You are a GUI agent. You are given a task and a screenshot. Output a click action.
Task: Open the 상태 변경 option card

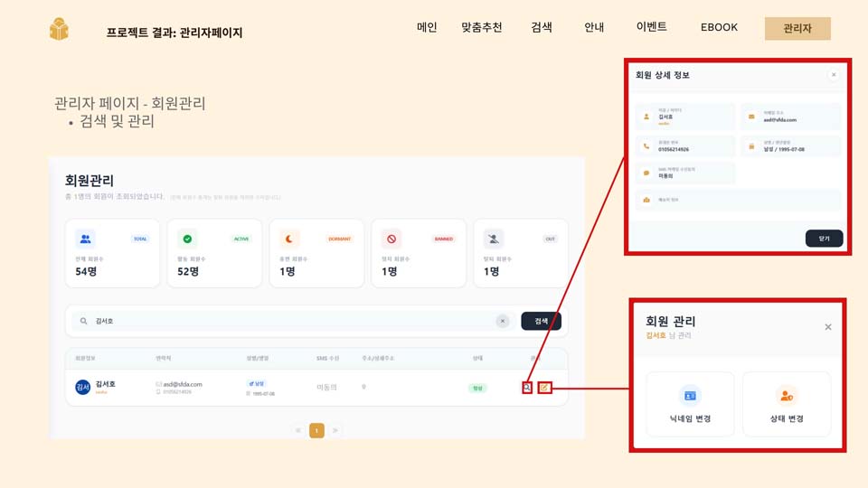click(786, 404)
